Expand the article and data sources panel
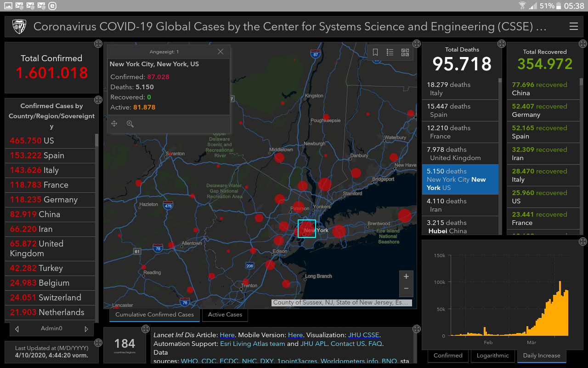This screenshot has height=368, width=588. [x=417, y=329]
